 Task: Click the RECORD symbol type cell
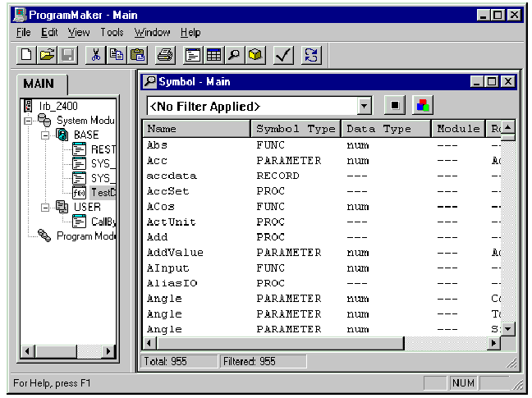277,176
